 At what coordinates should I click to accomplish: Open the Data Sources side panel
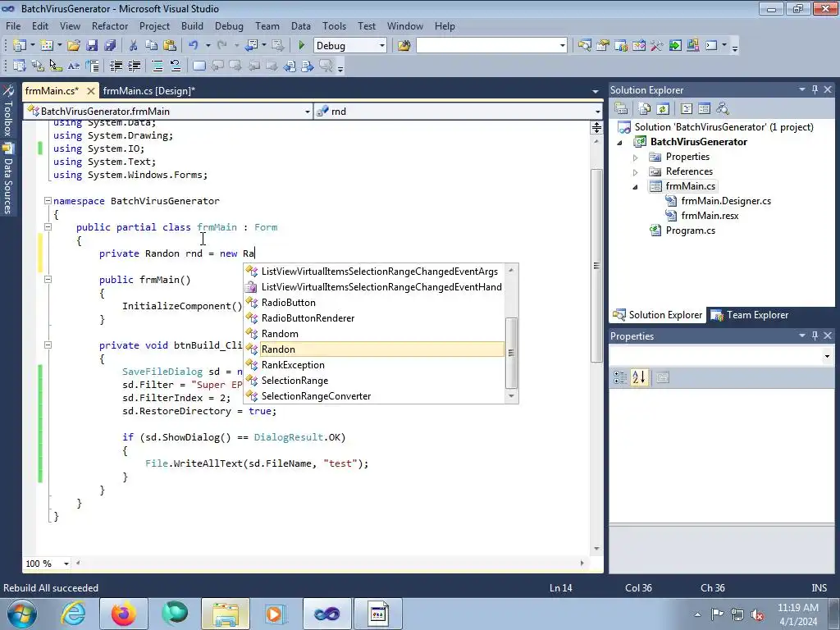(8, 180)
